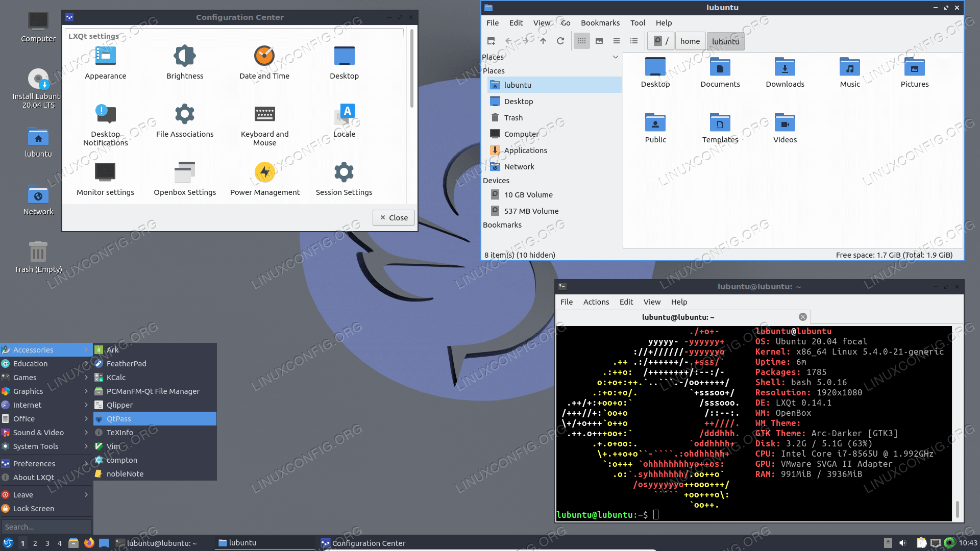Viewport: 980px width, 551px height.
Task: Open Session Settings
Action: pyautogui.click(x=344, y=179)
